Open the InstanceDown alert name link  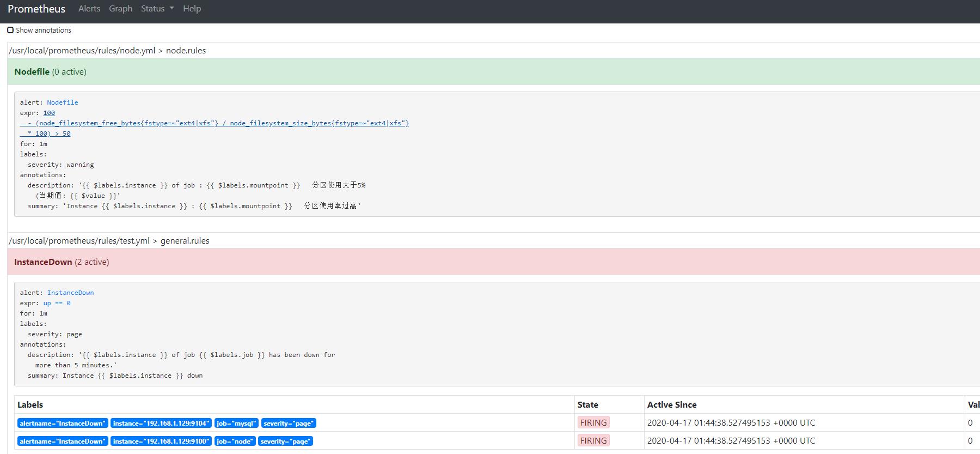70,293
